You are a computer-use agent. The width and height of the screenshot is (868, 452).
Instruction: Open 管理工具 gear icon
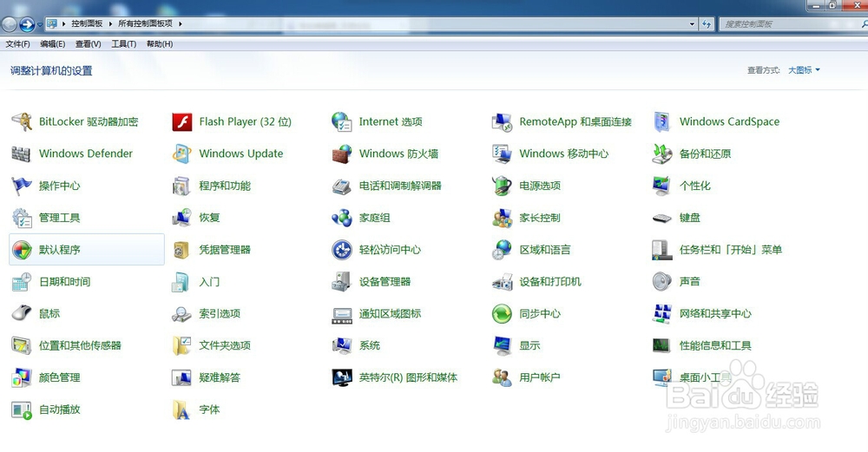(x=22, y=218)
